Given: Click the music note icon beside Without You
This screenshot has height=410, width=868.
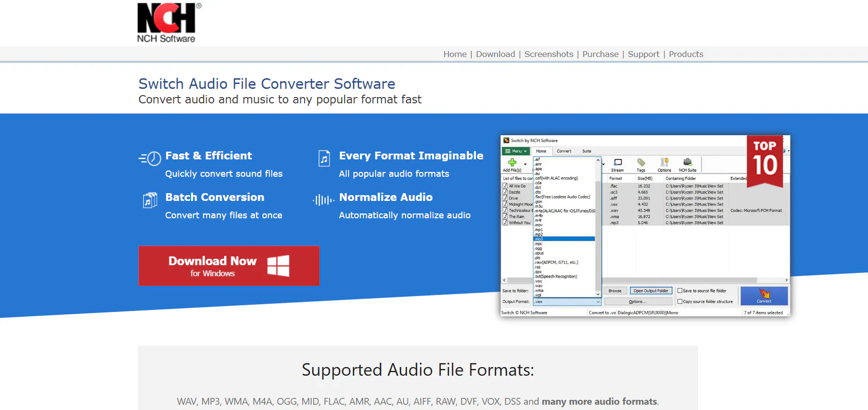Looking at the screenshot, I should pos(505,223).
